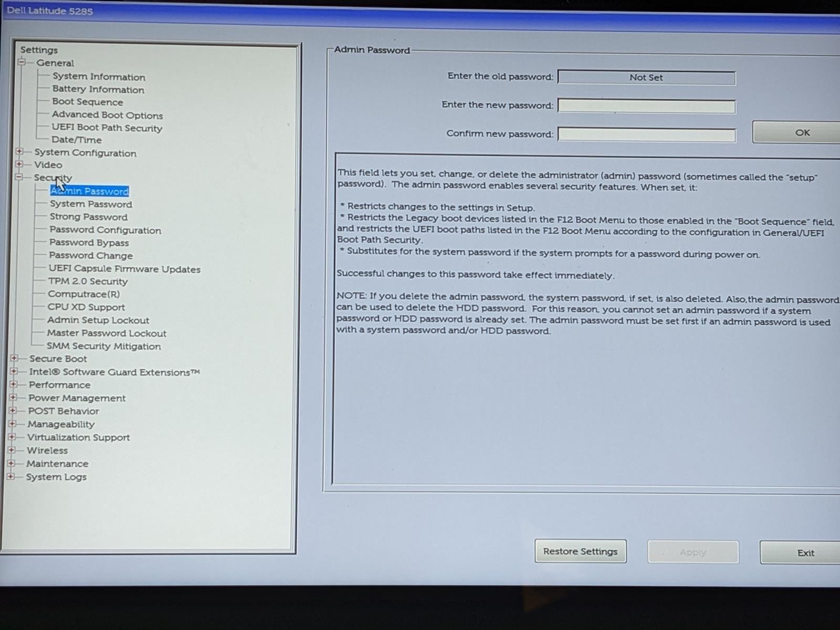Click the Maintenance label
The image size is (840, 630).
click(57, 464)
